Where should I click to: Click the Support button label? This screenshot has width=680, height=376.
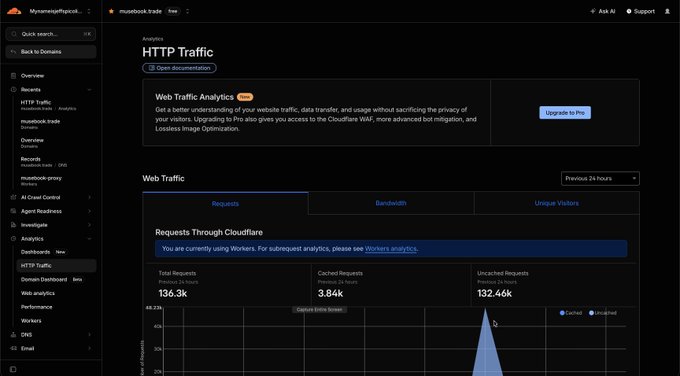(644, 11)
